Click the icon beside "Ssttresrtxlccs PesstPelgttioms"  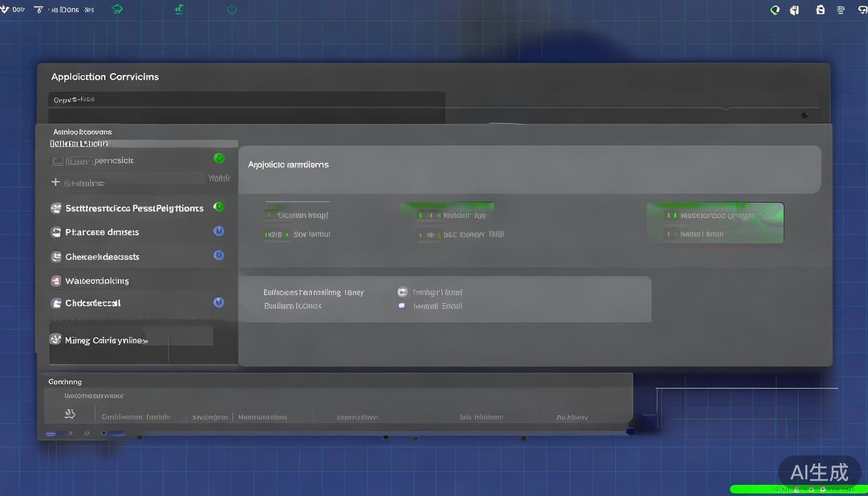click(56, 208)
